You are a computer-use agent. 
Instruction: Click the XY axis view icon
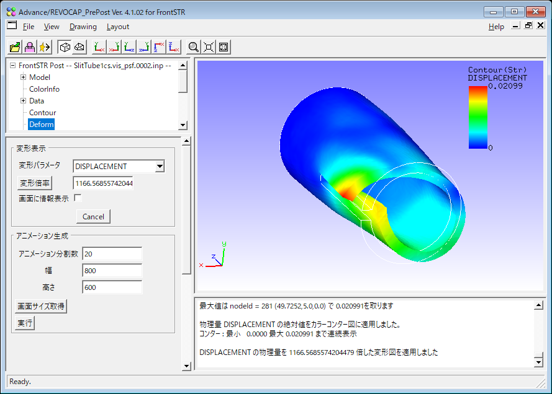coord(99,47)
